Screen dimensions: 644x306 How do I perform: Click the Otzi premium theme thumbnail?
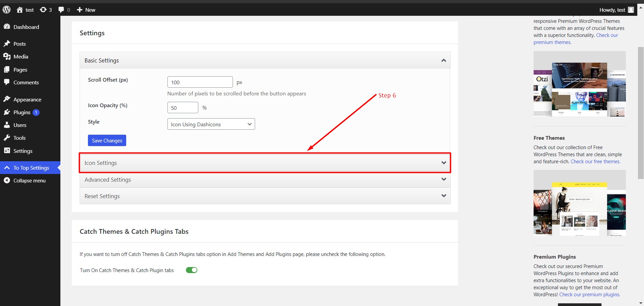(580, 84)
